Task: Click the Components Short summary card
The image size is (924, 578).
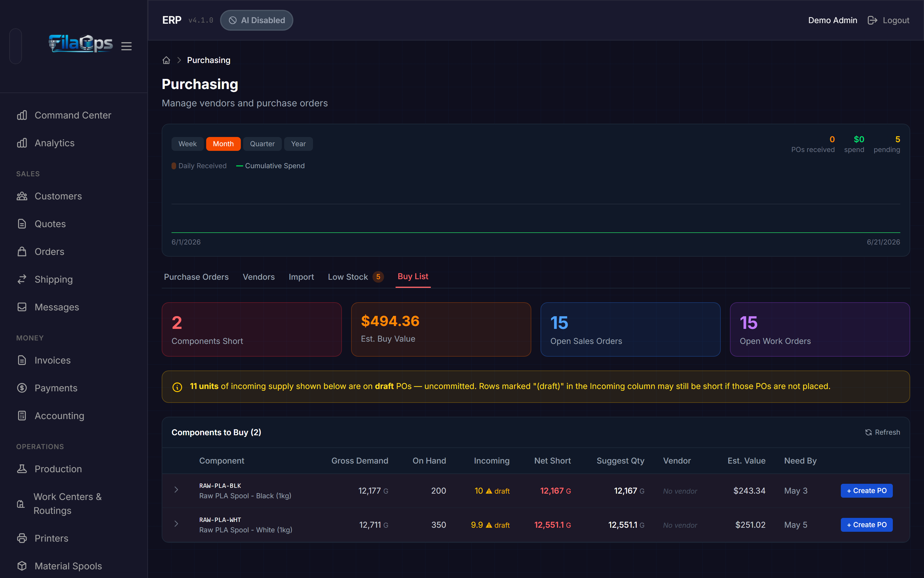Action: tap(252, 329)
